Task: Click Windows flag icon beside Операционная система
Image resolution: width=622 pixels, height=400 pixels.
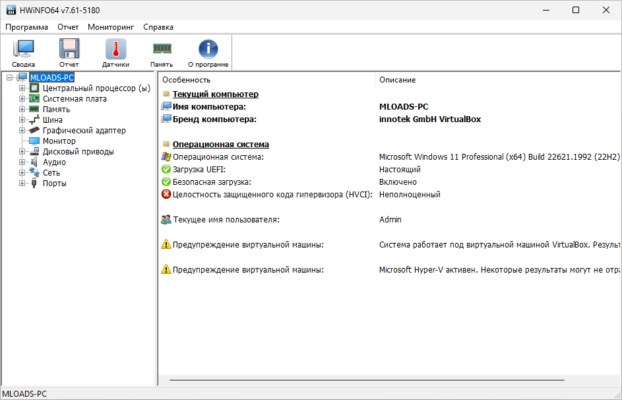Action: 166,157
